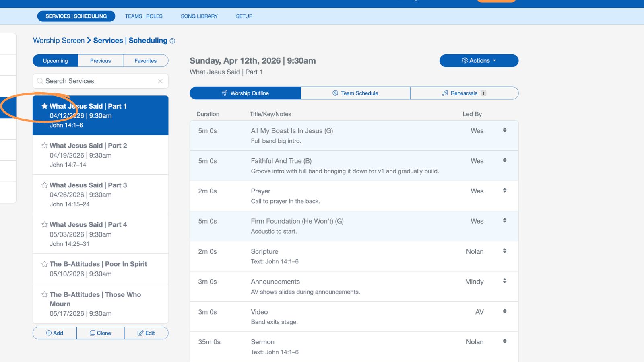This screenshot has height=362, width=644.
Task: Click reorder arrows on the Announcements row
Action: [504, 281]
